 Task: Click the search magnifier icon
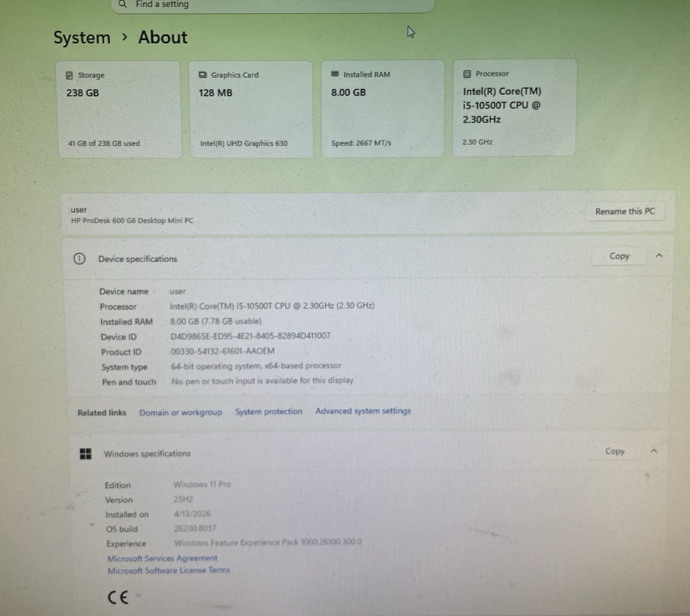coord(123,4)
